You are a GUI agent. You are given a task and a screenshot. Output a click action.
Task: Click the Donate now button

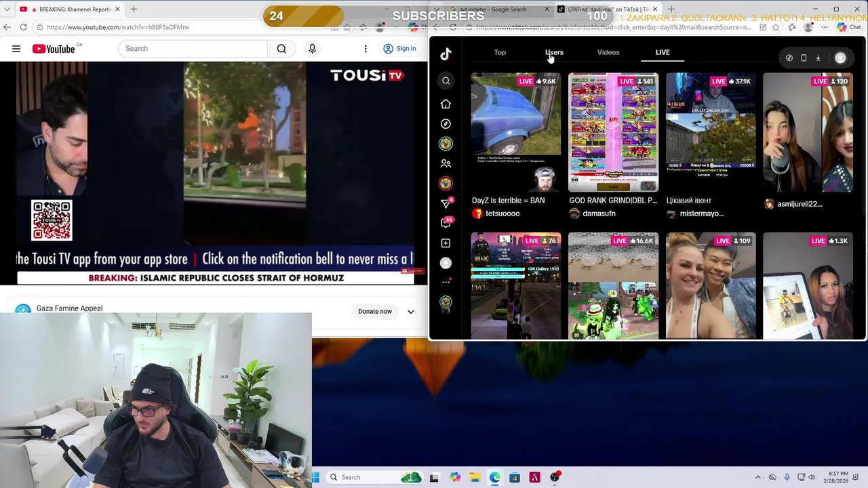[375, 312]
